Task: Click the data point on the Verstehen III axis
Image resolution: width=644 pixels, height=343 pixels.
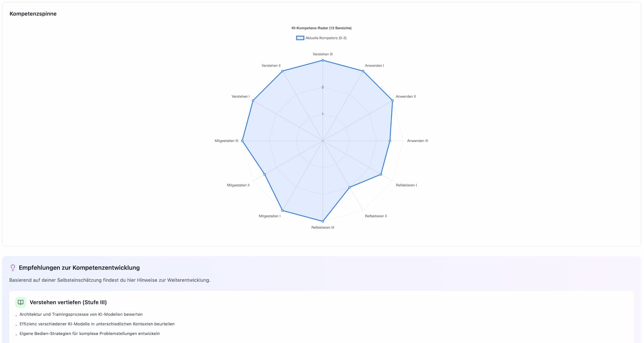Action: click(x=323, y=60)
